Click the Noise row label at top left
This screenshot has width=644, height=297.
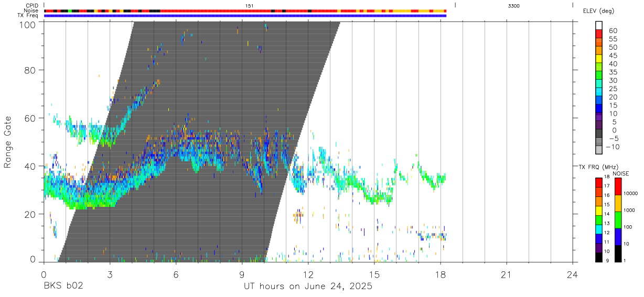(32, 10)
